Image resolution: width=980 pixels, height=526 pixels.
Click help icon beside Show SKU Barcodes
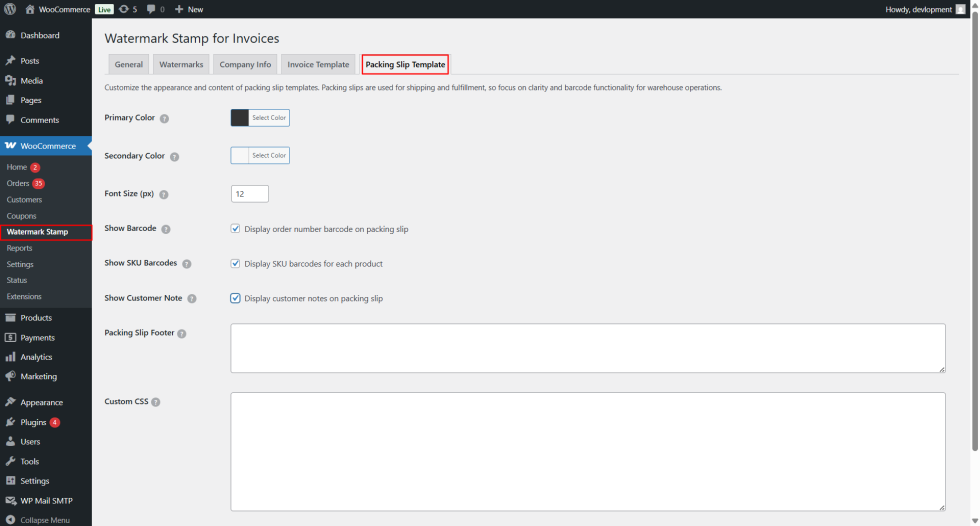point(187,264)
